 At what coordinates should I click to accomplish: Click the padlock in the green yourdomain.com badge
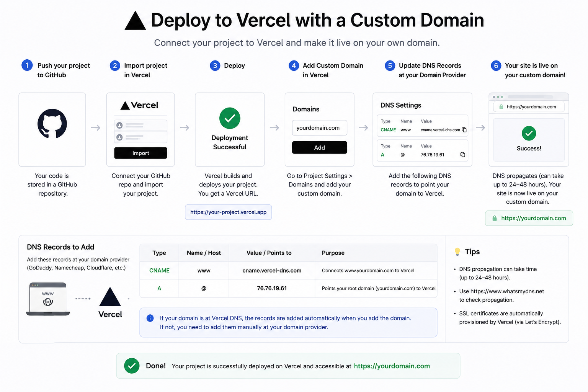[494, 218]
